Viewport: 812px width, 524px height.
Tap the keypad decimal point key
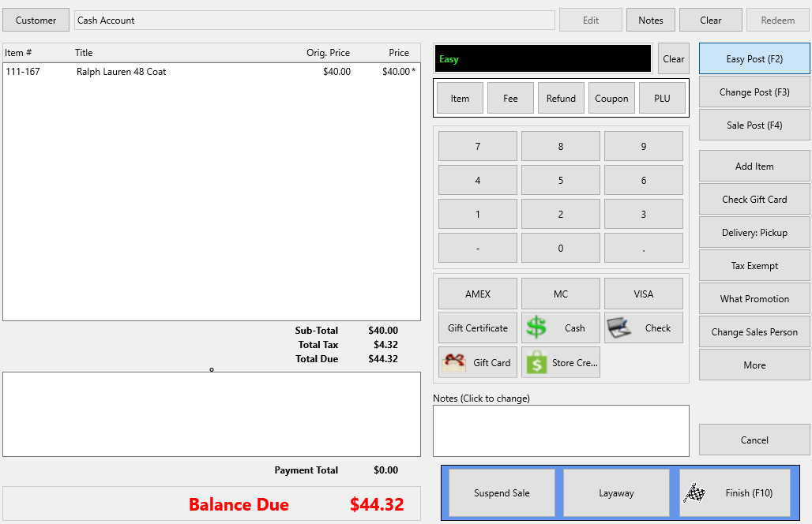point(643,249)
